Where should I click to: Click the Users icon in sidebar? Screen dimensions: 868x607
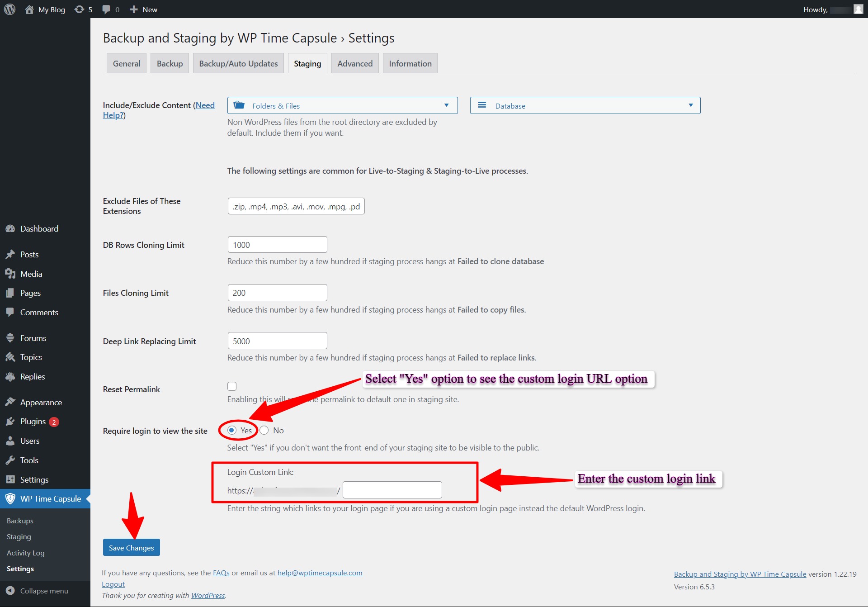(10, 441)
